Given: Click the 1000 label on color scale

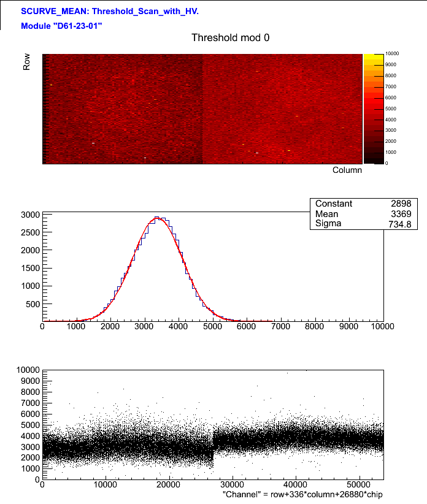Looking at the screenshot, I should (391, 152).
